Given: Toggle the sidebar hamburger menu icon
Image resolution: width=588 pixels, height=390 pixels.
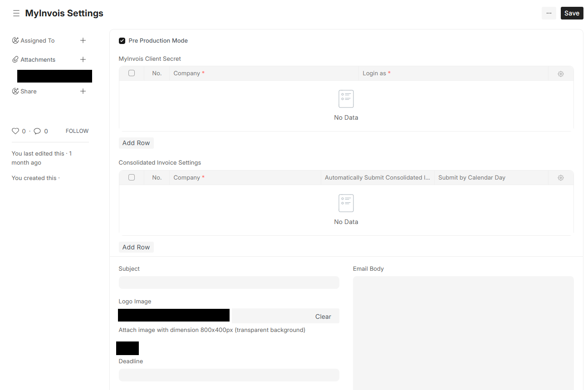Looking at the screenshot, I should 16,14.
